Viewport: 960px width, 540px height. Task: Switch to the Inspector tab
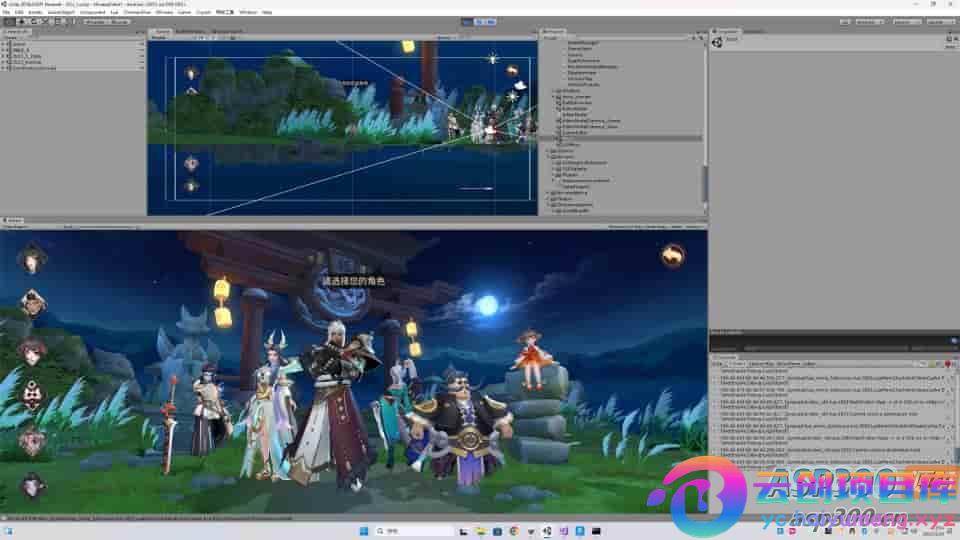[728, 31]
